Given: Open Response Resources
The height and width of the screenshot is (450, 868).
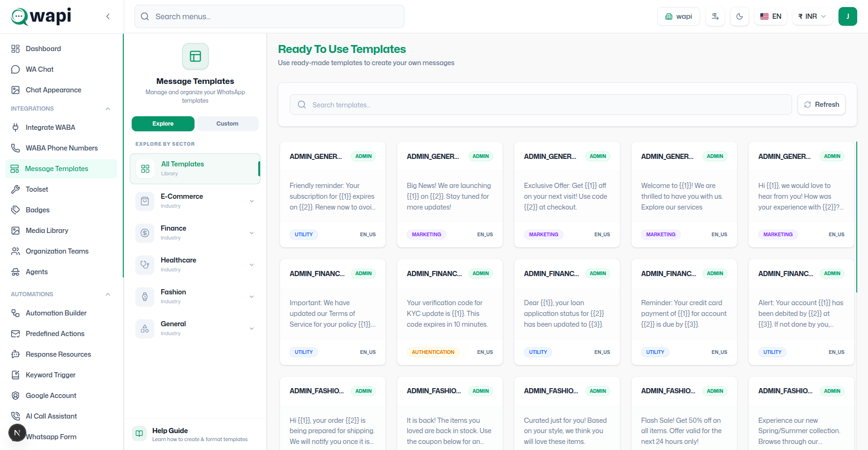Looking at the screenshot, I should (x=61, y=354).
